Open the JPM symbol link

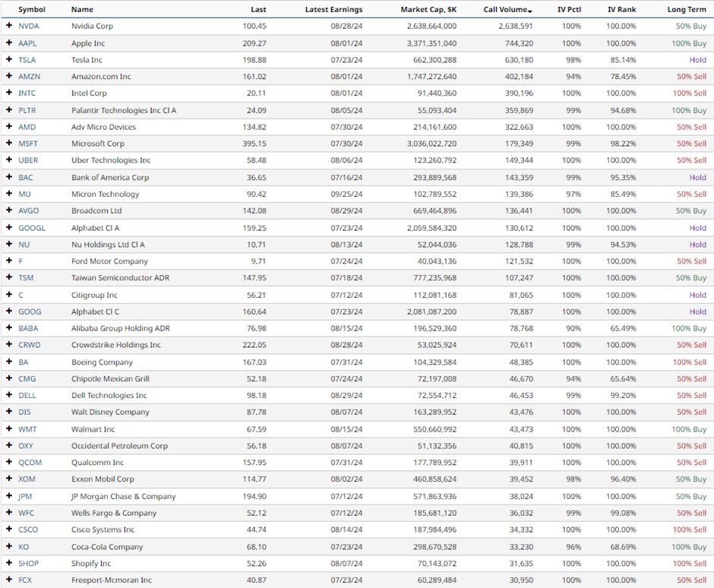[25, 496]
